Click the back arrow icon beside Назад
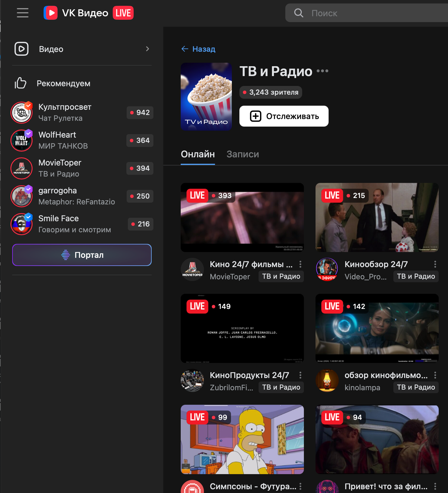Image resolution: width=448 pixels, height=493 pixels. [185, 49]
